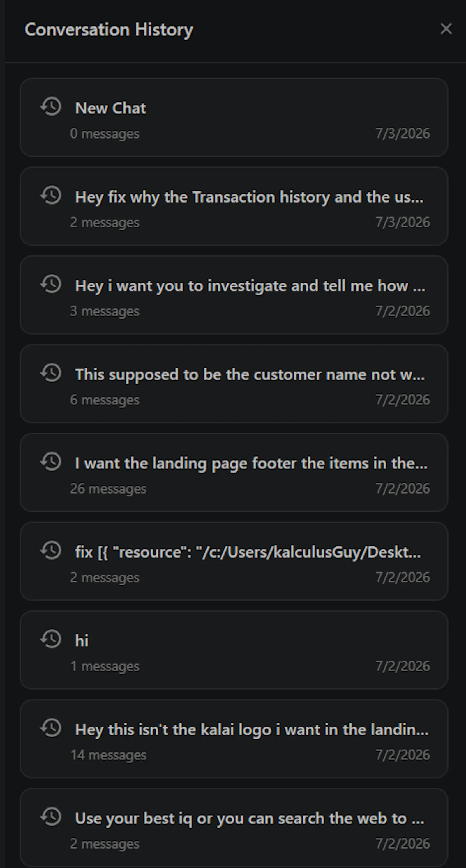The width and height of the screenshot is (466, 868).
Task: Click history icon for customer name chat
Action: click(51, 373)
